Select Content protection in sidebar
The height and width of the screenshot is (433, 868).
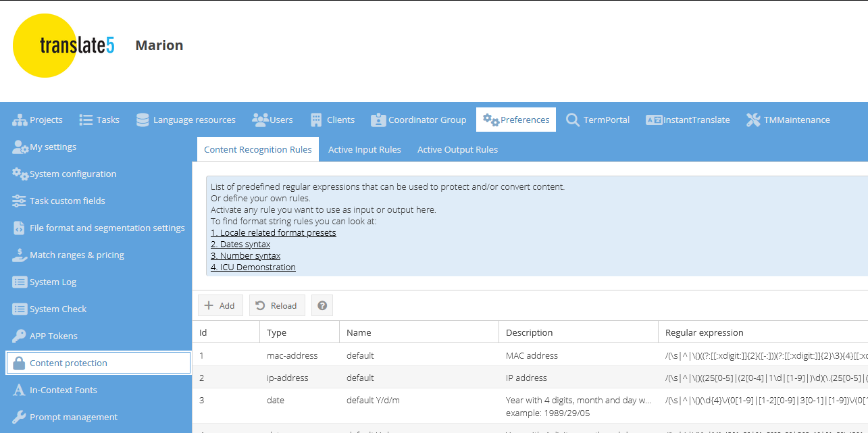(x=98, y=363)
